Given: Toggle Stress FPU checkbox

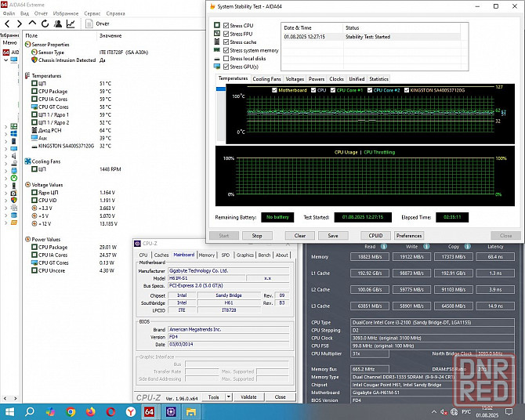Looking at the screenshot, I should point(226,34).
